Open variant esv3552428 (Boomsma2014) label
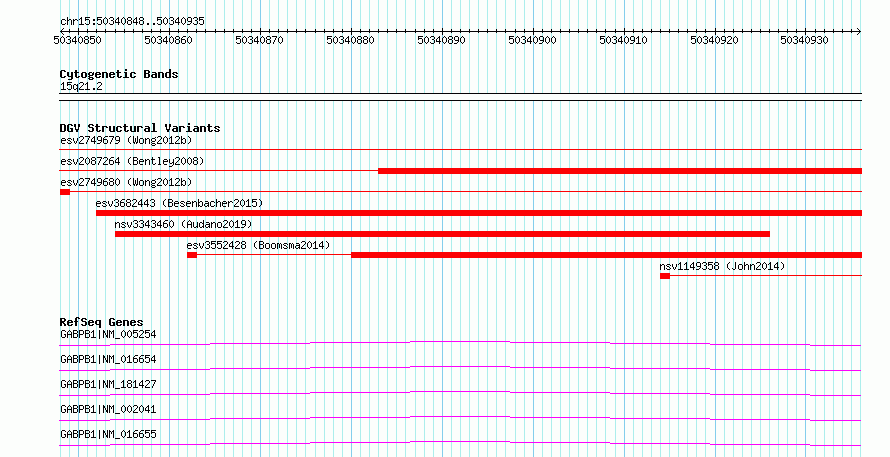 258,245
